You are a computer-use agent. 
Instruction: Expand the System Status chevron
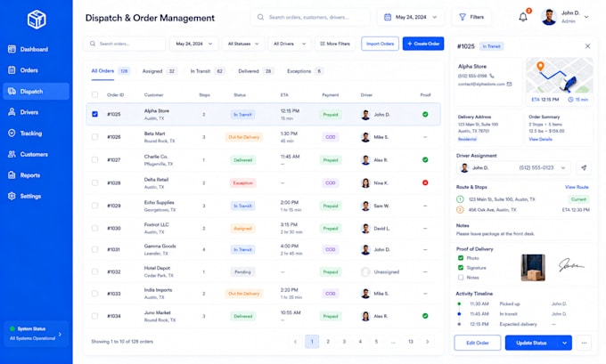pos(60,334)
